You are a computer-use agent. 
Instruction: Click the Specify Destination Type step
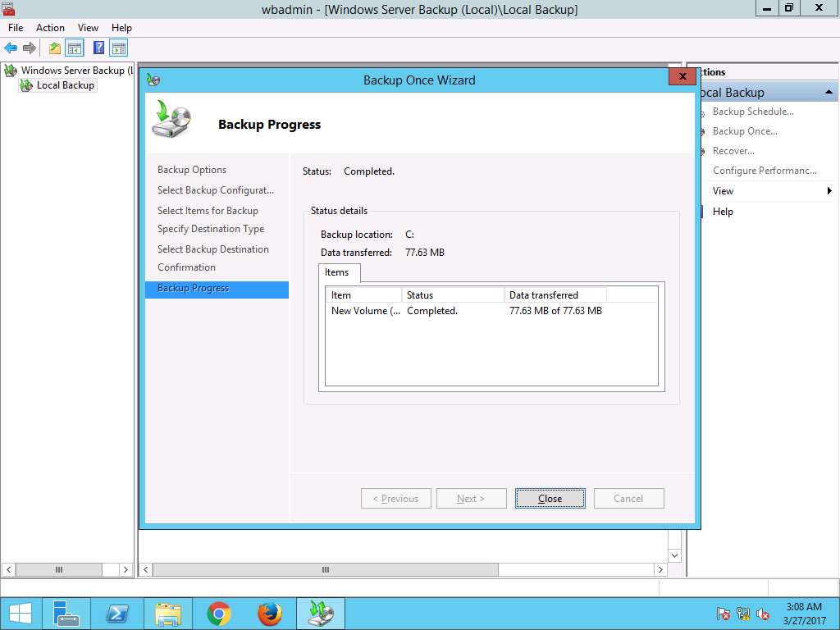211,229
